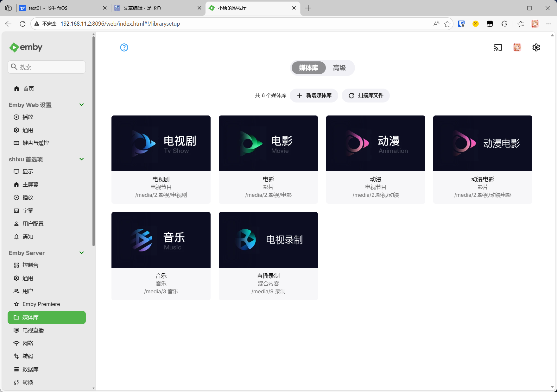Switch to the 高级 tab
Screen dimensions: 557x392
(x=339, y=68)
